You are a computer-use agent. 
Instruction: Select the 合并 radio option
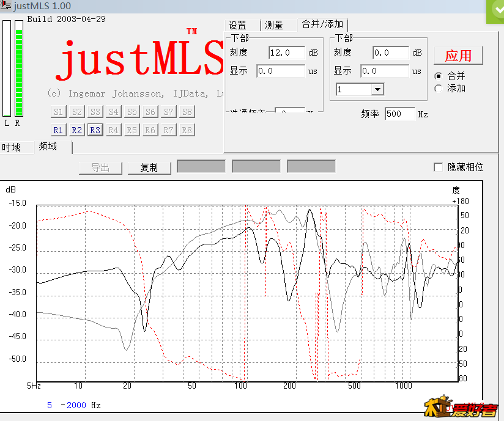click(438, 76)
